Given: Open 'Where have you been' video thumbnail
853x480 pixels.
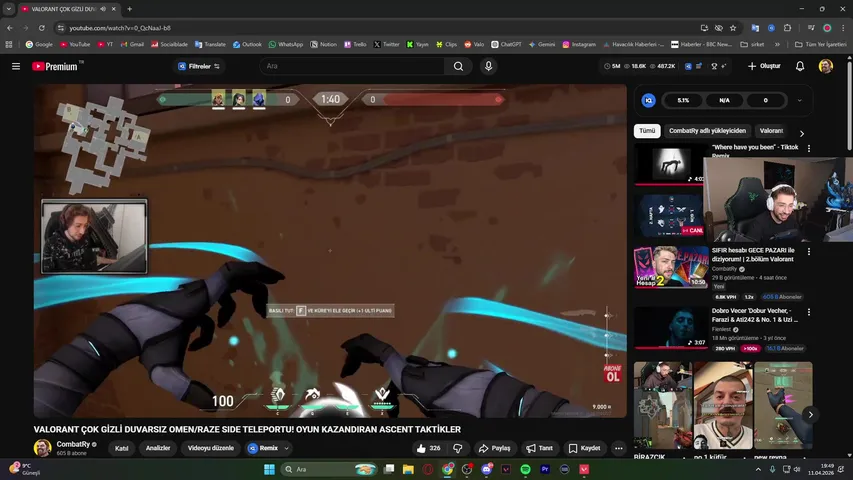Looking at the screenshot, I should (x=667, y=164).
